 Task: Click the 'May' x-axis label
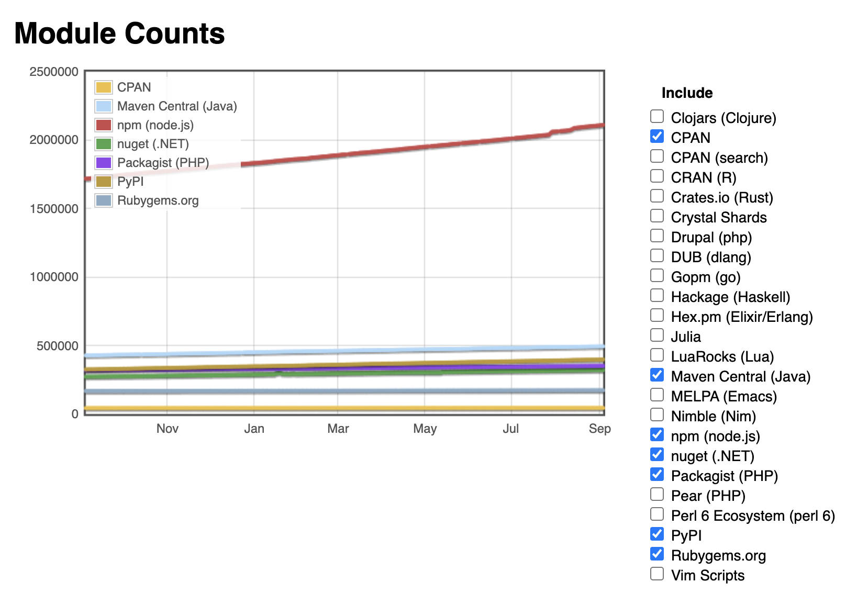(x=425, y=429)
